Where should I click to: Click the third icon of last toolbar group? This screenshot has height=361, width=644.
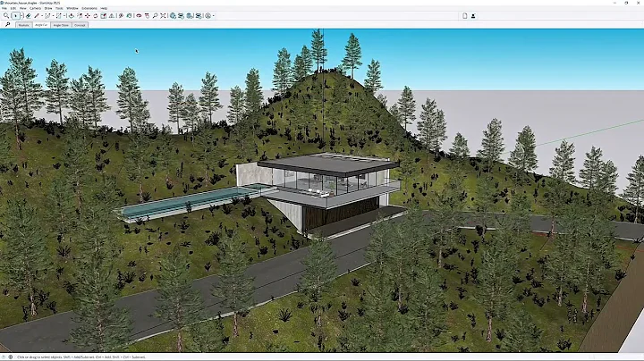click(x=190, y=15)
